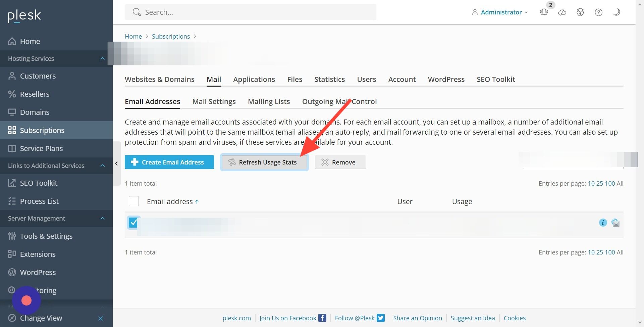Open Cookies footer link
Viewport: 644px width, 327px height.
[x=515, y=318]
